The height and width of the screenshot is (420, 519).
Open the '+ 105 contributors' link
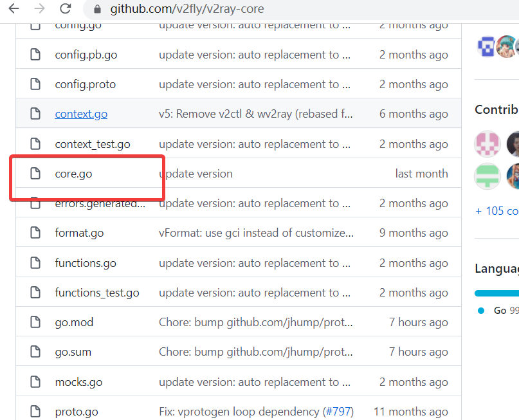pyautogui.click(x=496, y=211)
